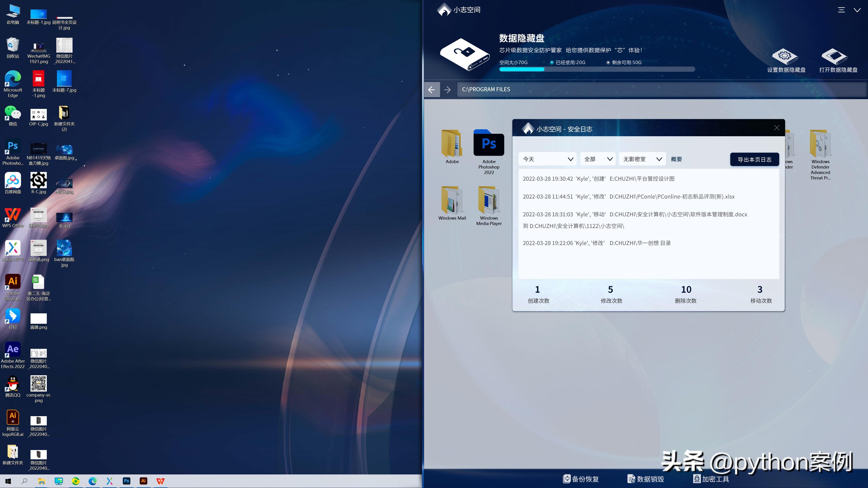Image resolution: width=868 pixels, height=488 pixels.
Task: Click the back navigation arrow button
Action: coord(432,89)
